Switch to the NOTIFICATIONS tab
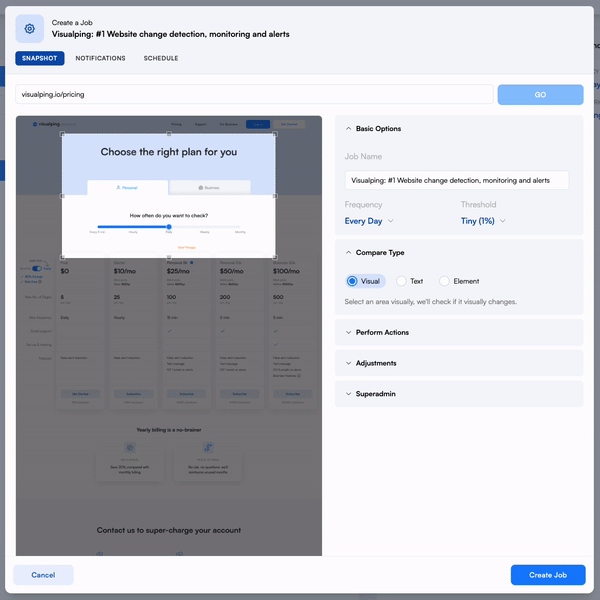Screen dimensions: 600x600 click(100, 58)
